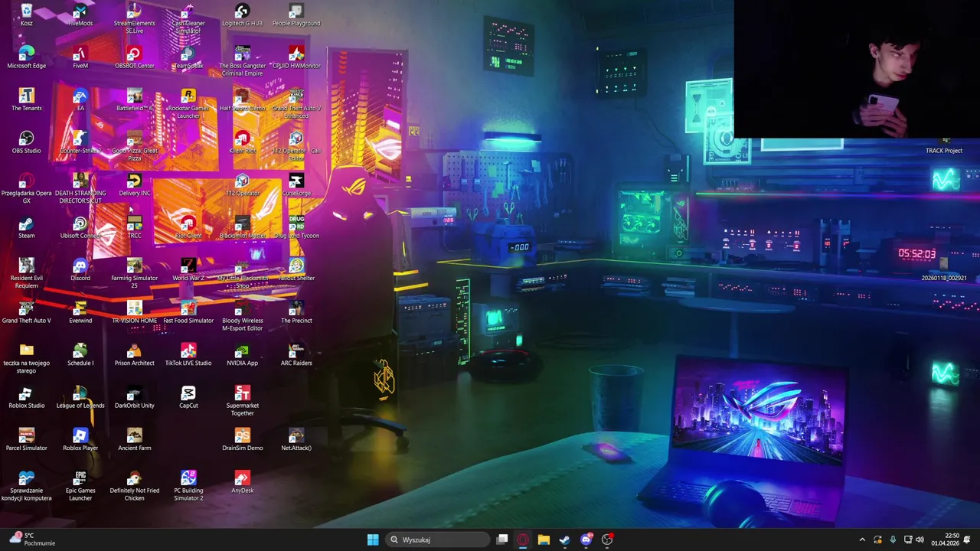Viewport: 980px width, 551px height.
Task: Select Przeglądarka Opera GX desktop icon
Action: click(x=27, y=188)
